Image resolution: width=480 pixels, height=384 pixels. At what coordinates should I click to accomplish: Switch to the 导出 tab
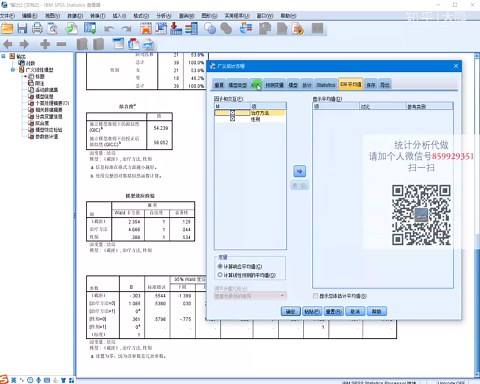385,85
